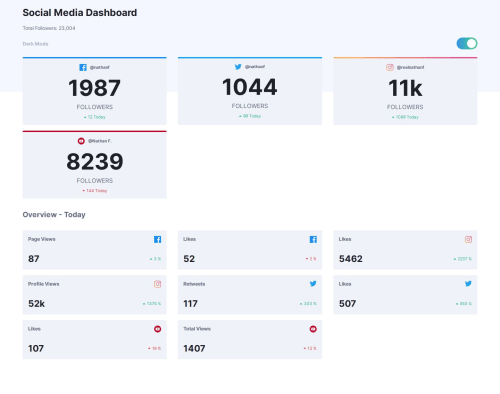
Task: Click the Page Views value 87
Action: pyautogui.click(x=34, y=259)
